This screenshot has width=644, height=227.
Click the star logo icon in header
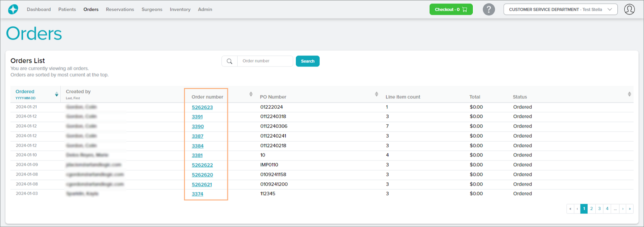pos(13,9)
